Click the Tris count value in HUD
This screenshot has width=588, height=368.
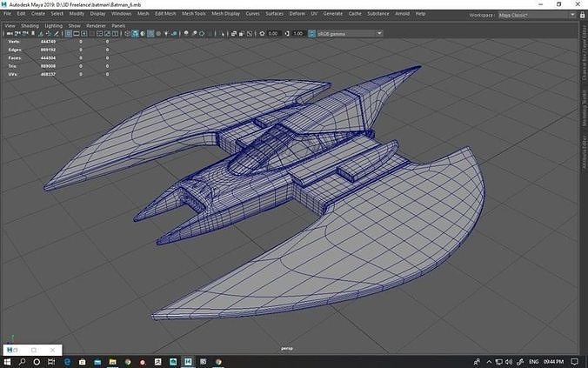48,66
